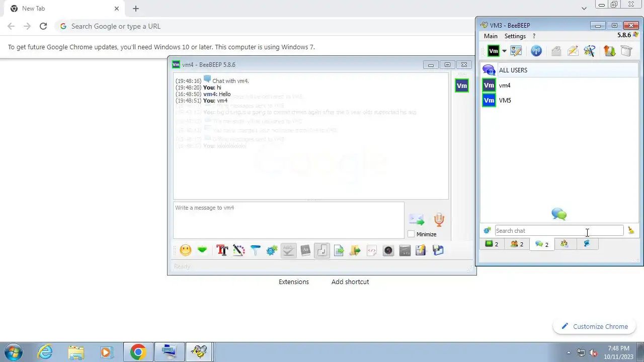Select the ALL USERS chat row

coord(559,70)
